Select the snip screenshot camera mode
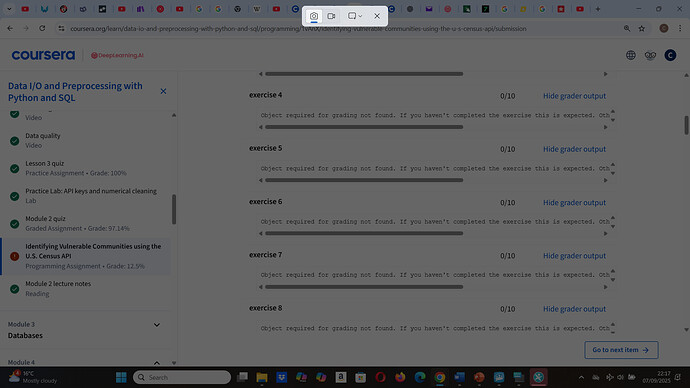The width and height of the screenshot is (690, 388). [314, 16]
